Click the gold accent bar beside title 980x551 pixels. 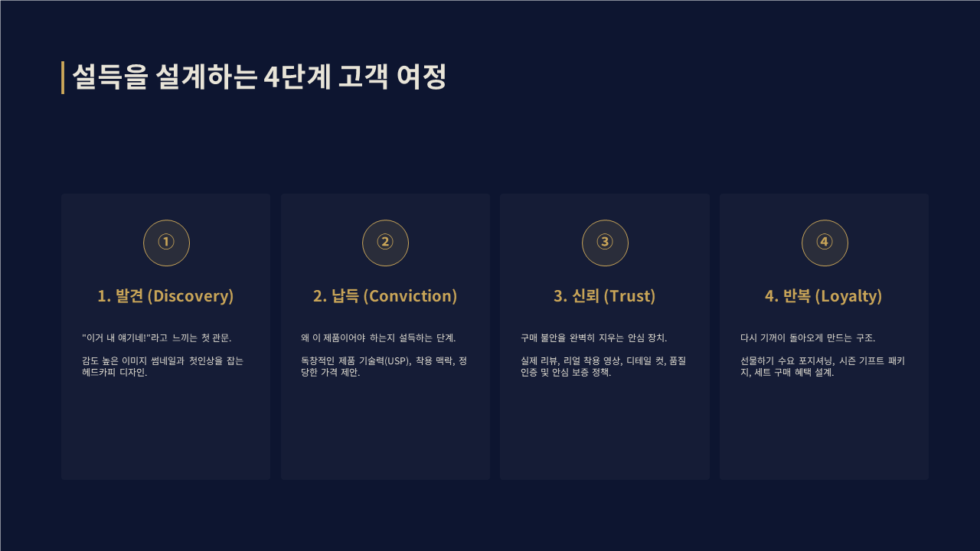pos(63,77)
